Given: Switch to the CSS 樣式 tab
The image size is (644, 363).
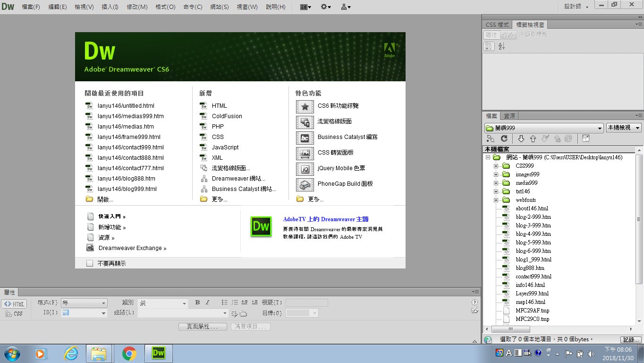Looking at the screenshot, I should 497,25.
